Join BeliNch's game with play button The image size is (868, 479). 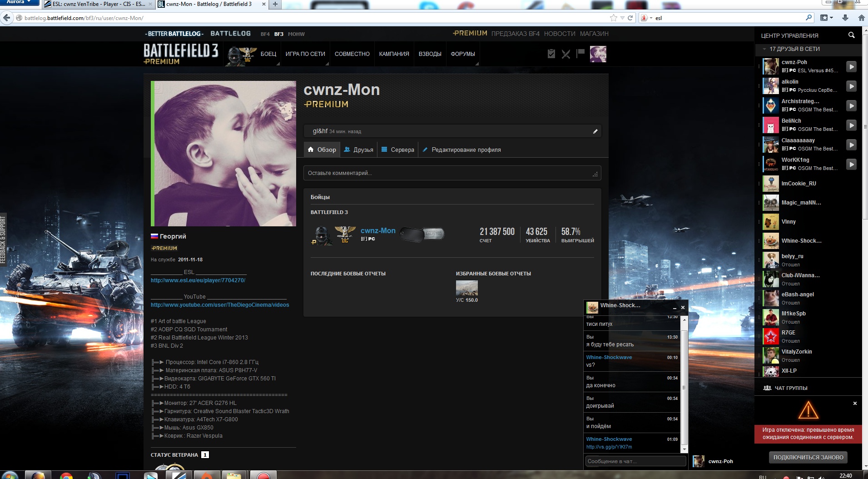[852, 125]
